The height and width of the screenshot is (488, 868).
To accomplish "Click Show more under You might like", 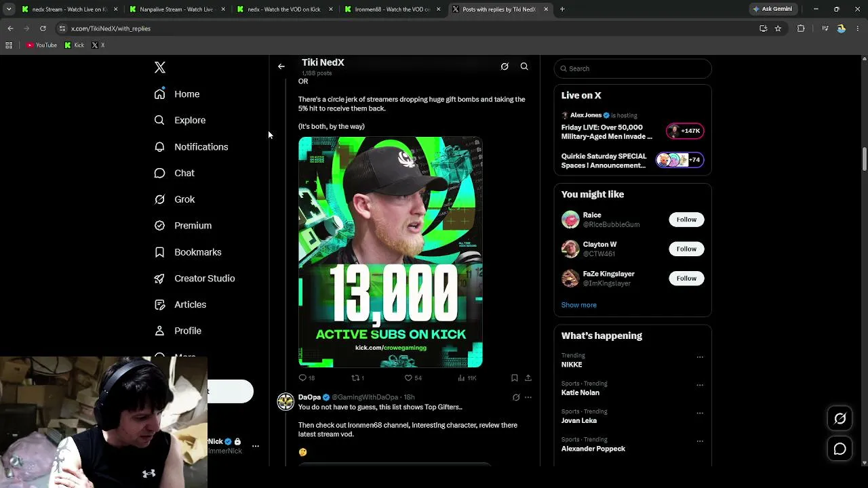I will pyautogui.click(x=579, y=305).
